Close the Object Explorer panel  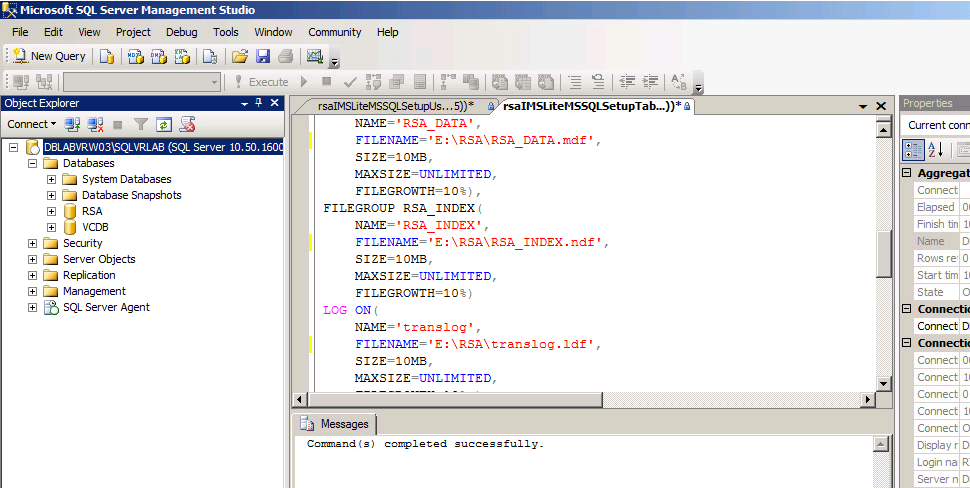[275, 103]
